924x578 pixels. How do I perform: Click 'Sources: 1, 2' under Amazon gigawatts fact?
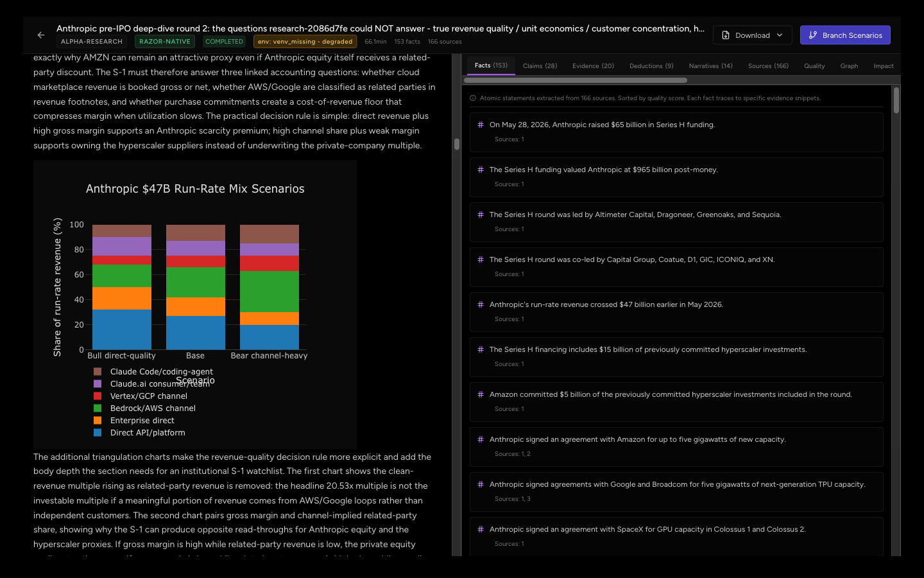tap(512, 454)
